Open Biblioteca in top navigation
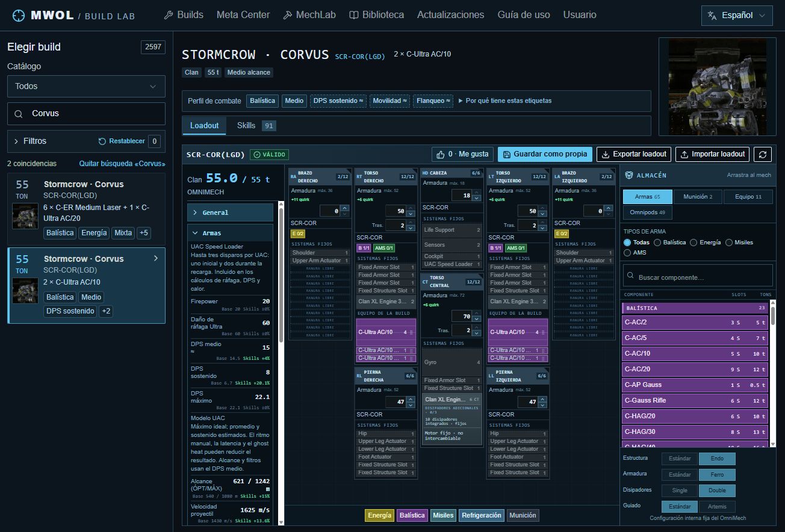The width and height of the screenshot is (785, 532). (376, 15)
